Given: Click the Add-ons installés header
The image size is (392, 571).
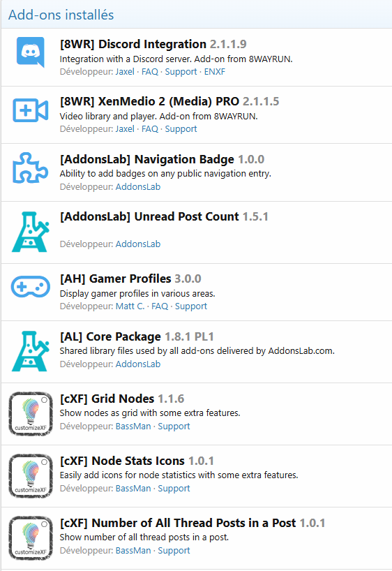Looking at the screenshot, I should 61,15.
